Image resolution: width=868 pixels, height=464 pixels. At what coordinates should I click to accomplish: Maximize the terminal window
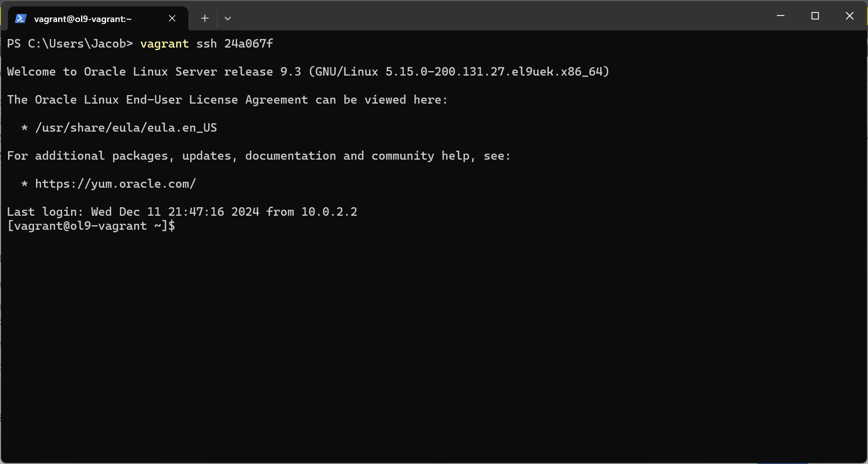[x=815, y=16]
